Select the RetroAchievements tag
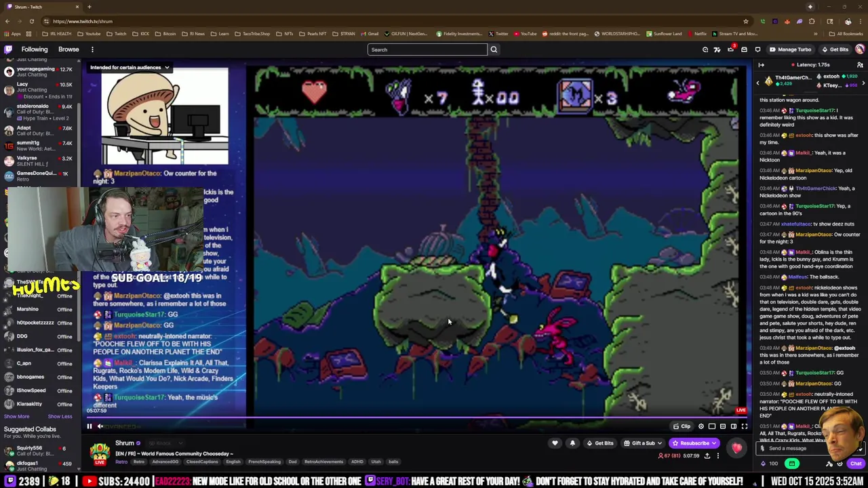Screen dimensions: 868x488 [x=323, y=462]
